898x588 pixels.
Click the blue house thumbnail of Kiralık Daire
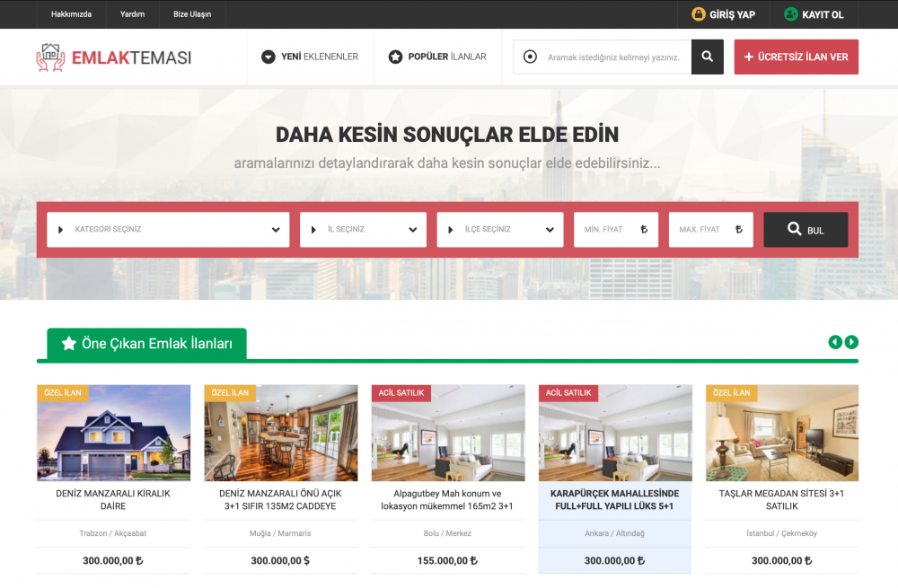click(x=113, y=433)
